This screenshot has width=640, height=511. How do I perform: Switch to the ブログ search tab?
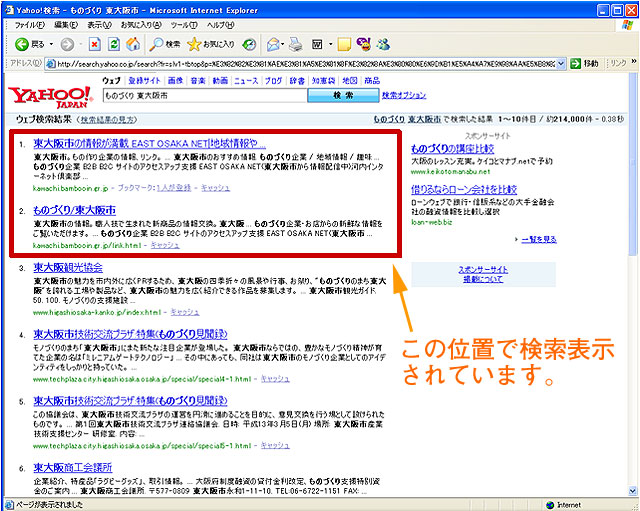point(273,80)
